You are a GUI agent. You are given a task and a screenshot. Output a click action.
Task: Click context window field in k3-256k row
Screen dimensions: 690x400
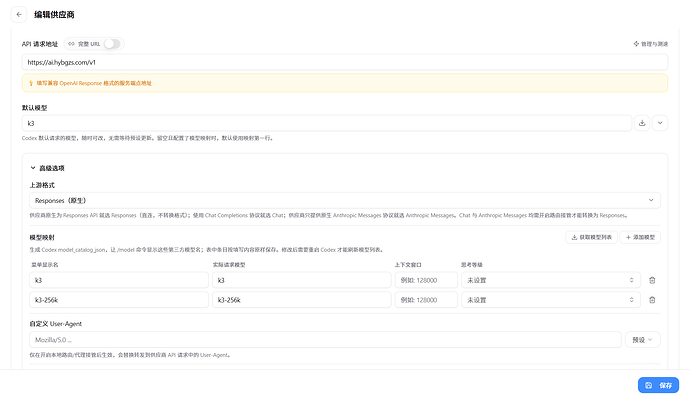coord(426,300)
